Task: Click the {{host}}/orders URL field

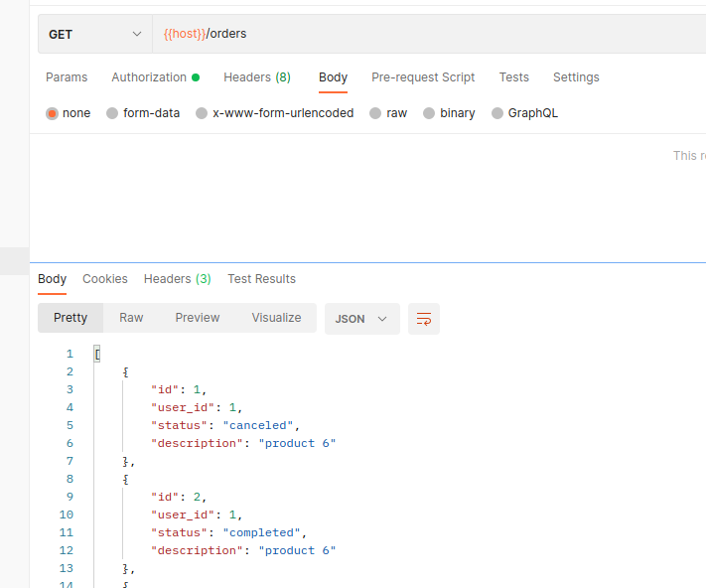Action: pyautogui.click(x=429, y=34)
